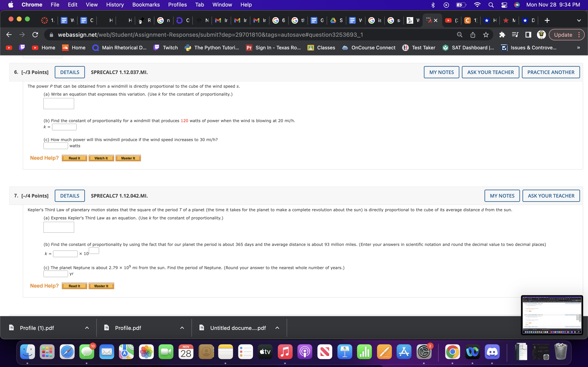Toggle the Chrome side panel icon
Image resolution: width=588 pixels, height=367 pixels.
coord(528,35)
